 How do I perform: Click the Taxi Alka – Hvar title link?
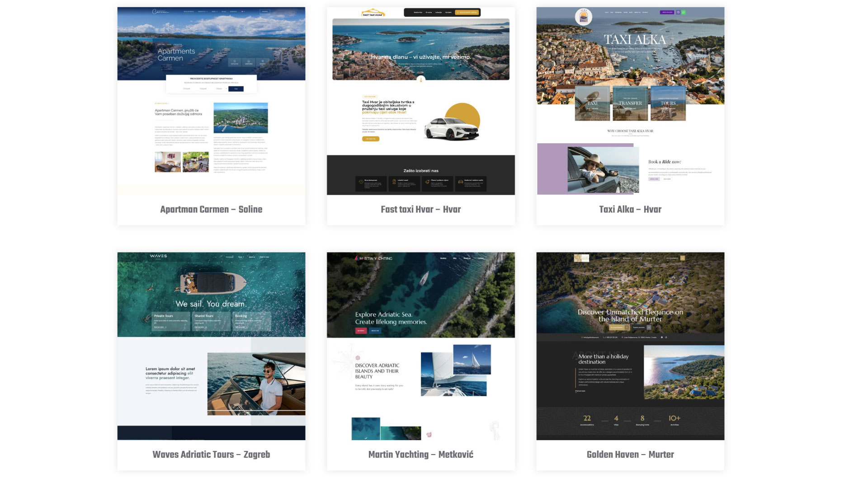[x=630, y=209]
